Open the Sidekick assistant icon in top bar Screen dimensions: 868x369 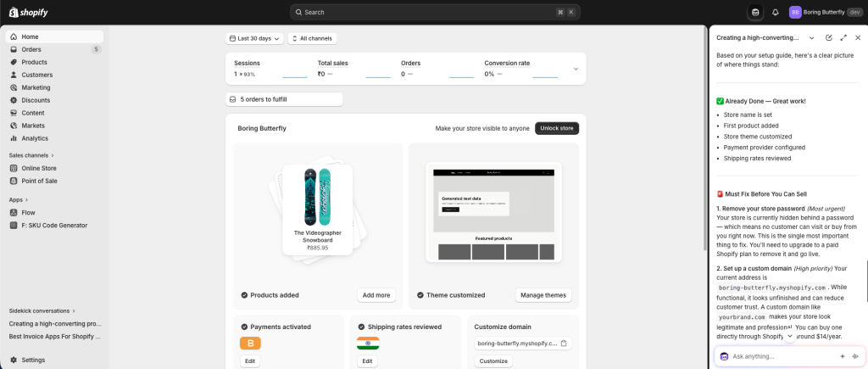755,12
